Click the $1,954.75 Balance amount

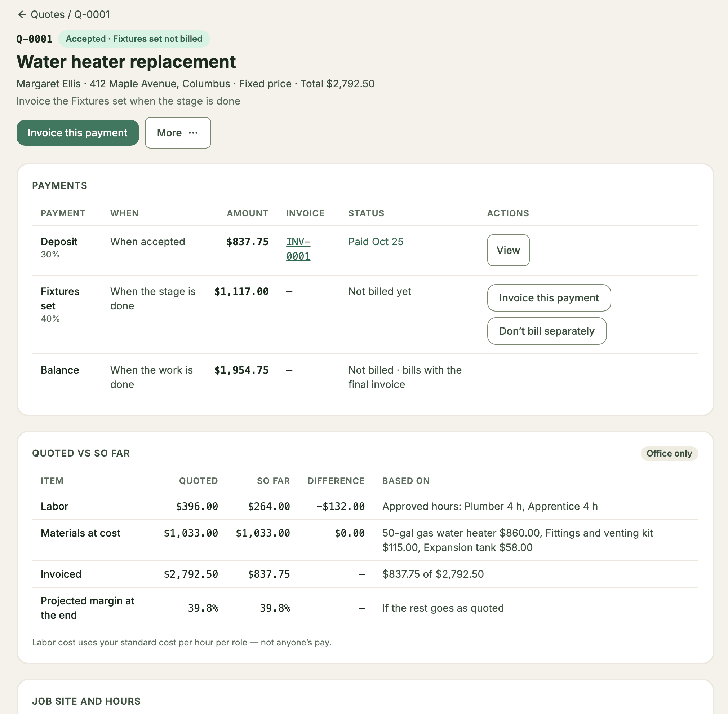pyautogui.click(x=241, y=370)
